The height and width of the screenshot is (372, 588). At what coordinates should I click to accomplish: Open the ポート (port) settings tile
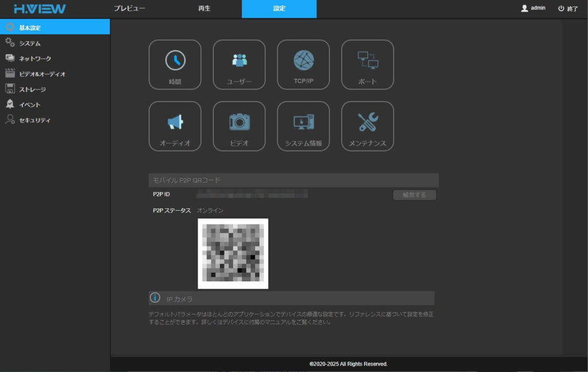(367, 64)
